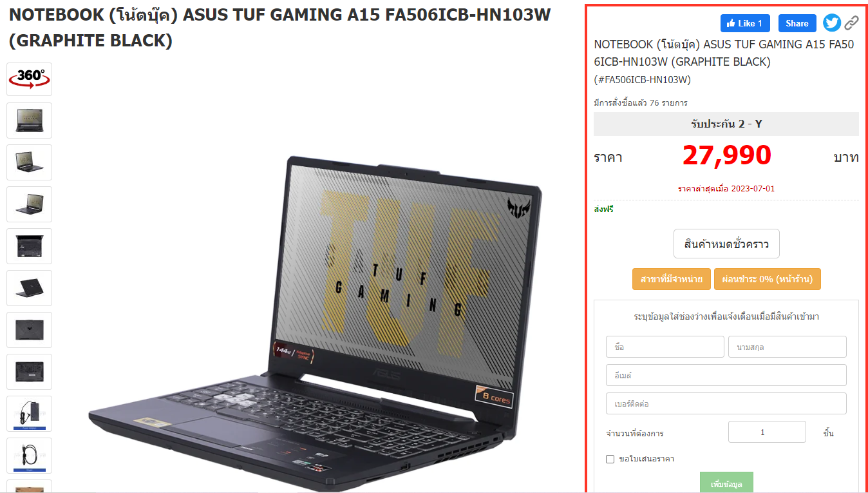Image resolution: width=868 pixels, height=493 pixels.
Task: Click the อีเมล์ email input field
Action: (x=726, y=375)
